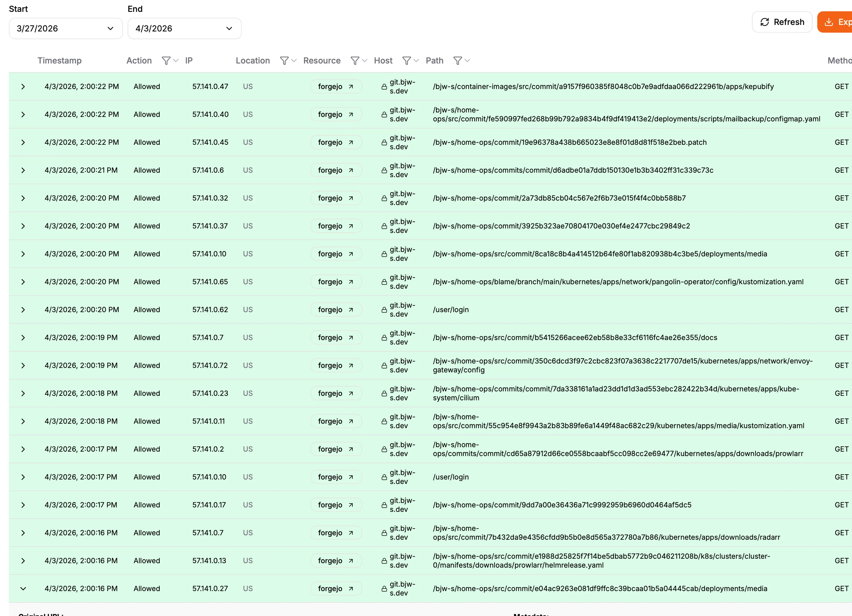
Task: Click the path ending in pangolin-operator/config/kustomization.yaml
Action: (x=618, y=282)
